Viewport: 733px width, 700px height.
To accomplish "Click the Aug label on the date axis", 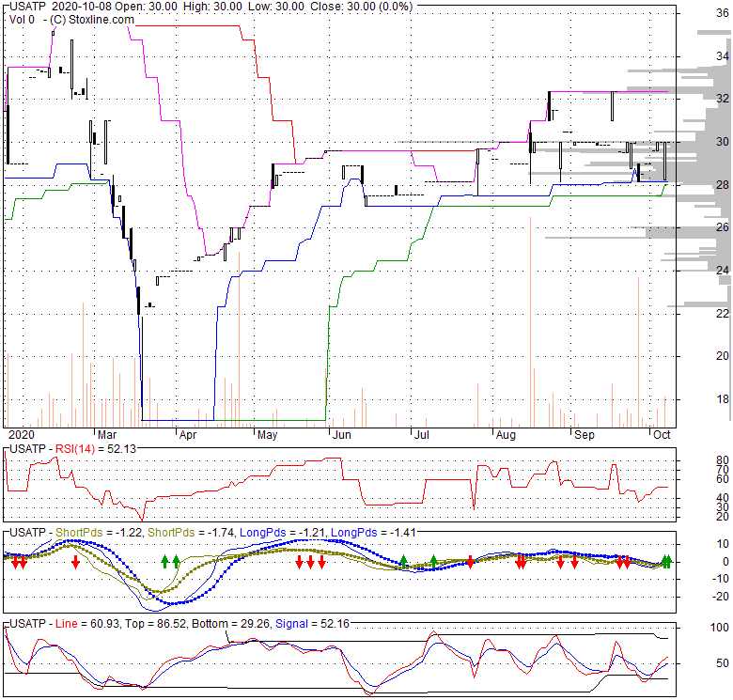I will [x=506, y=435].
